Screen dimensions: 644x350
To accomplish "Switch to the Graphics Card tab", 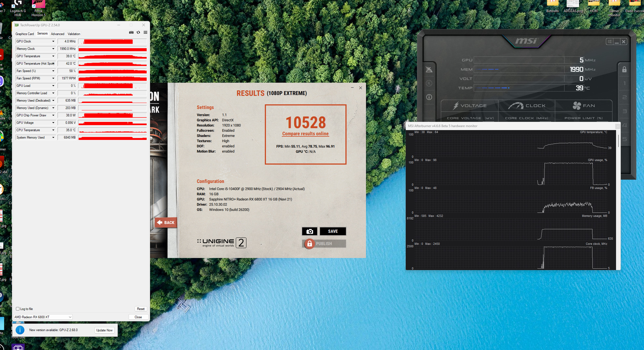I will point(25,34).
